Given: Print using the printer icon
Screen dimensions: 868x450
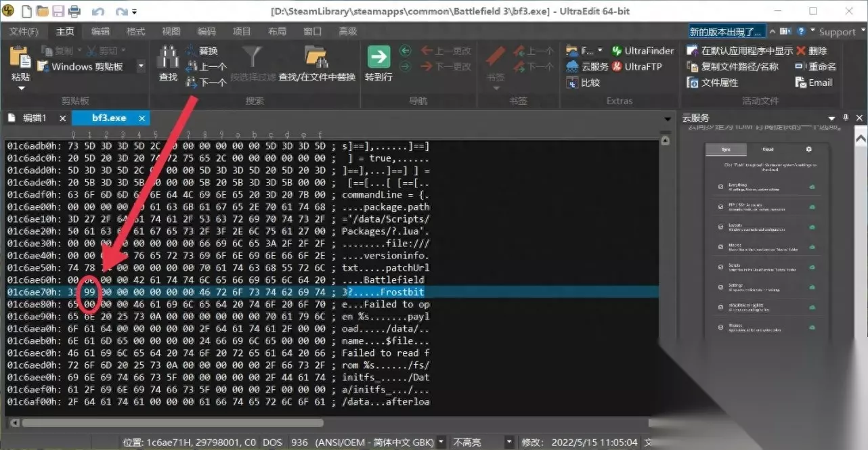Looking at the screenshot, I should tap(74, 12).
